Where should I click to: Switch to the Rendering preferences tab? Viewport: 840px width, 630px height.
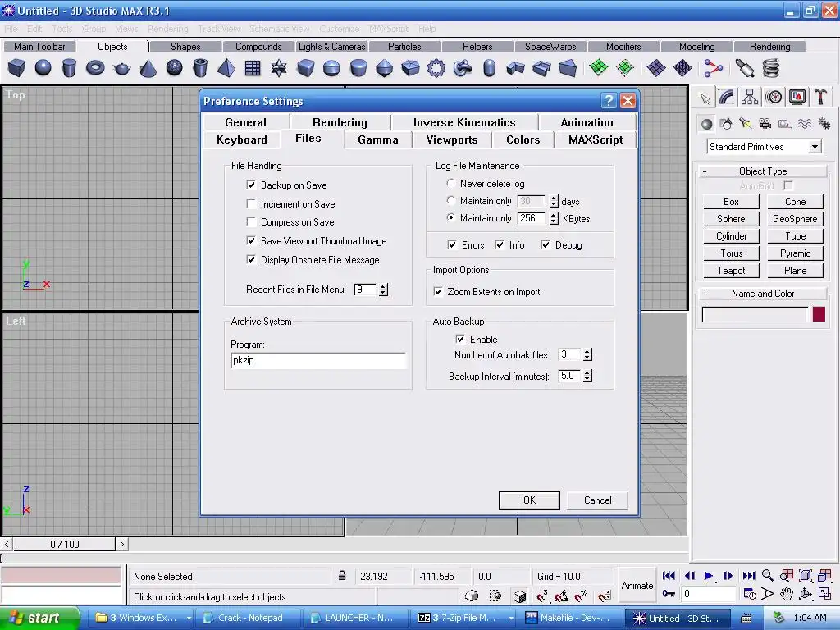[340, 122]
